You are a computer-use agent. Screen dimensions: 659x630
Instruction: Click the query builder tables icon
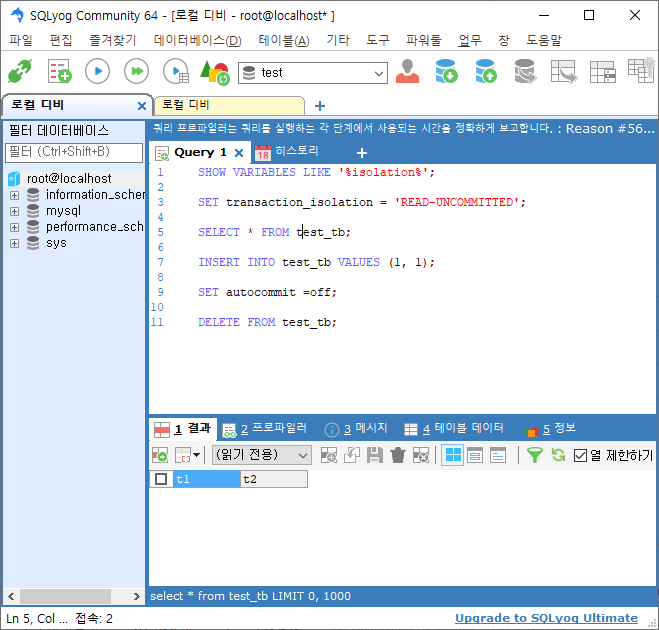[603, 72]
